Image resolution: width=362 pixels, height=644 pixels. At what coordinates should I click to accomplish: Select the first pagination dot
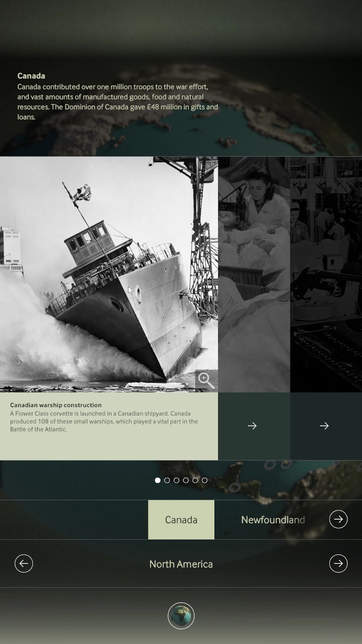(x=158, y=480)
